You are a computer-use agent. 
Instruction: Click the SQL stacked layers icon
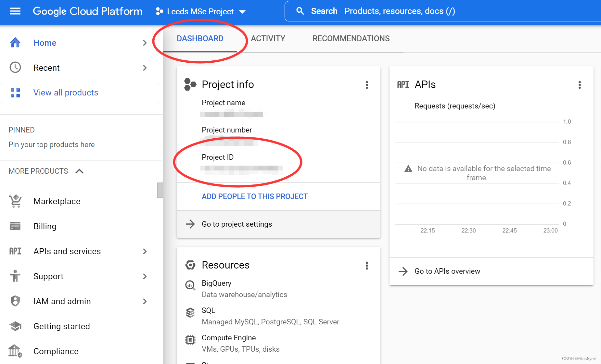tap(190, 313)
